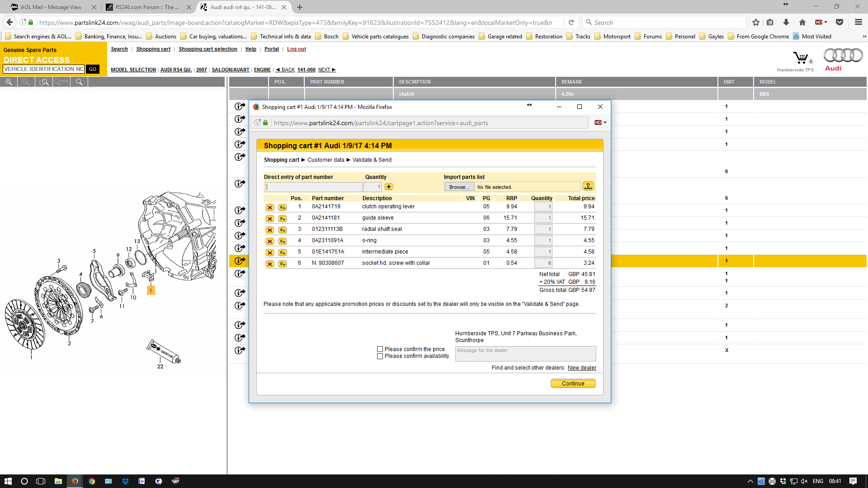The image size is (868, 488).
Task: Open Shopping cart selection link
Action: 208,49
